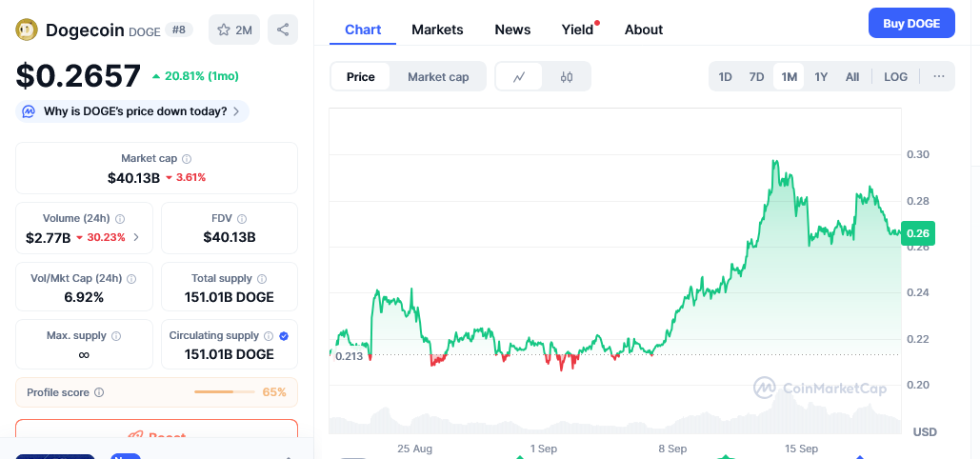Viewport: 980px width, 459px height.
Task: Click the AI chat icon beside DOGE question
Action: pos(29,111)
